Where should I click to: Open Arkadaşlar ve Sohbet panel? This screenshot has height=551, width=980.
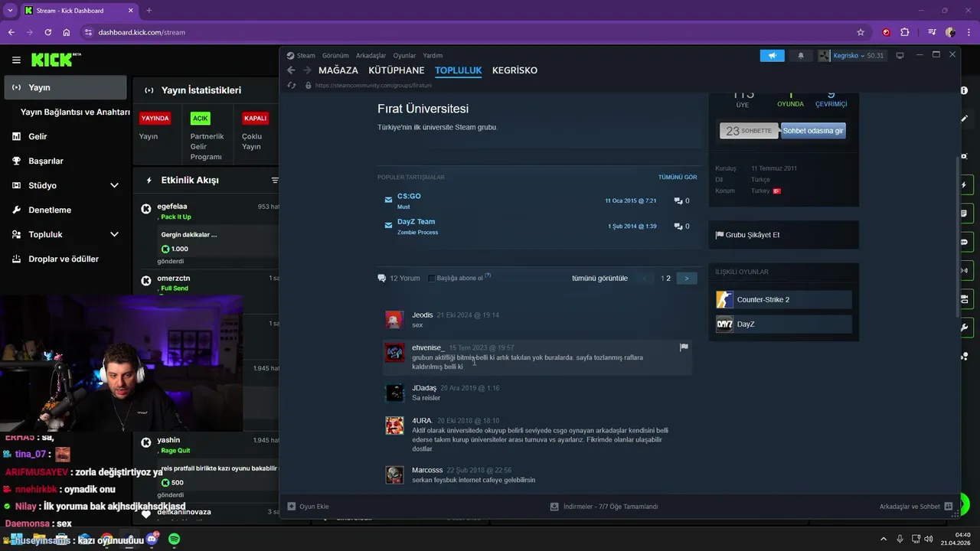click(x=916, y=507)
